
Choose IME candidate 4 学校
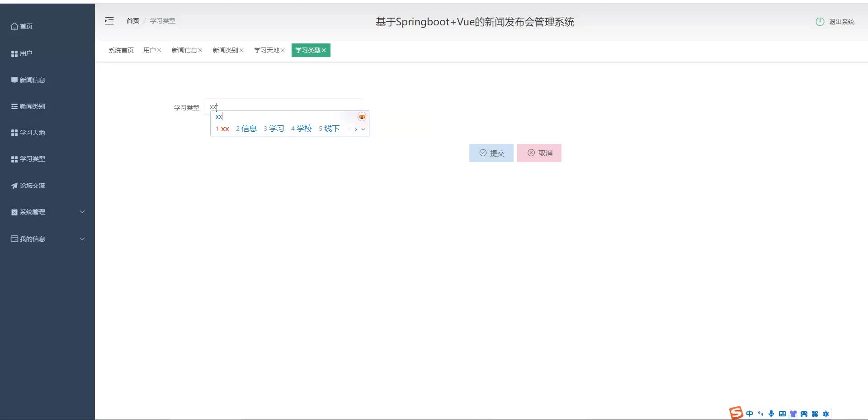(302, 129)
